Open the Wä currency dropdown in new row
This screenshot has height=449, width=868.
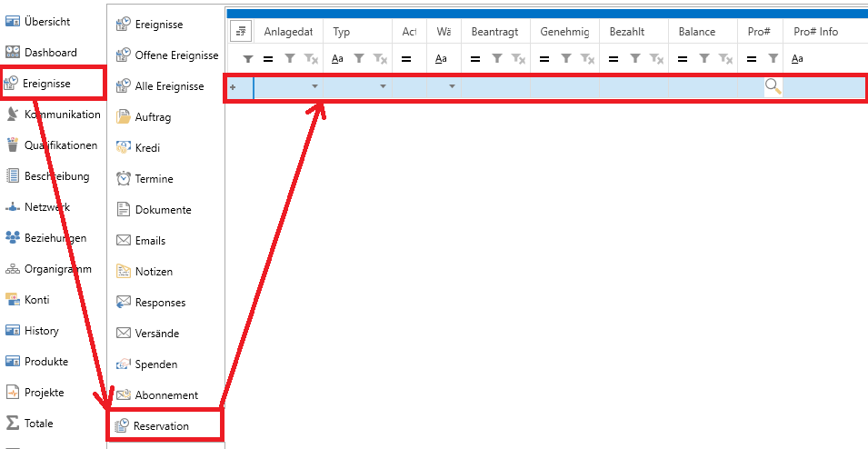click(x=452, y=87)
